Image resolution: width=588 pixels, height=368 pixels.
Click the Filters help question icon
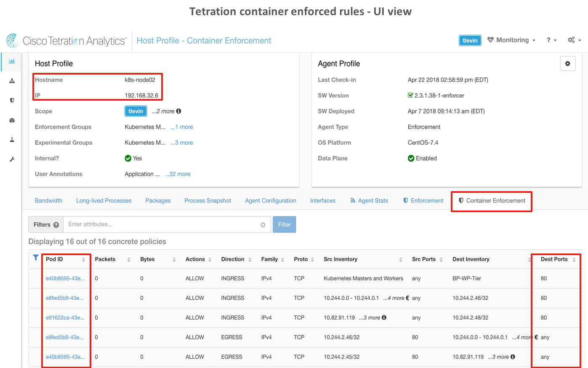click(x=56, y=225)
